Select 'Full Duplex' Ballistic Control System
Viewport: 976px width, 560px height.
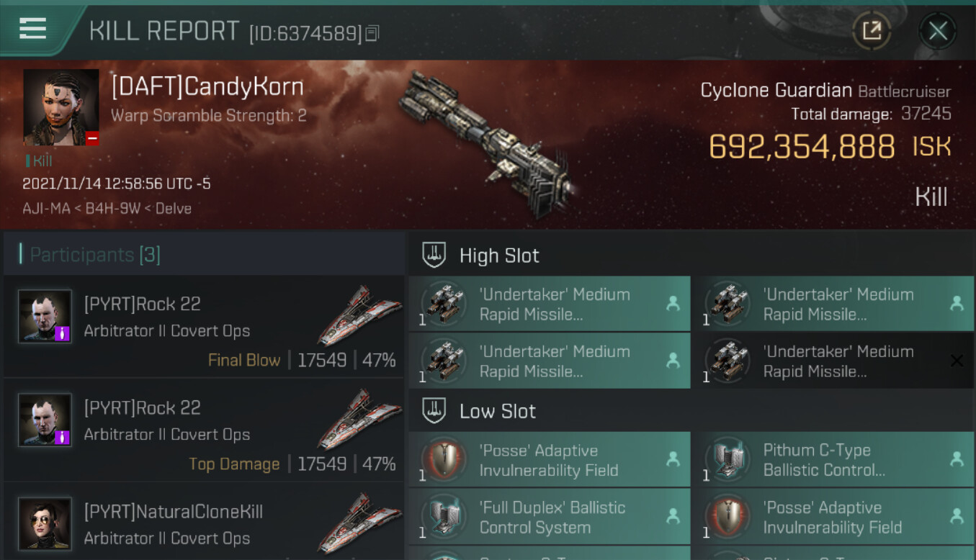coord(549,517)
